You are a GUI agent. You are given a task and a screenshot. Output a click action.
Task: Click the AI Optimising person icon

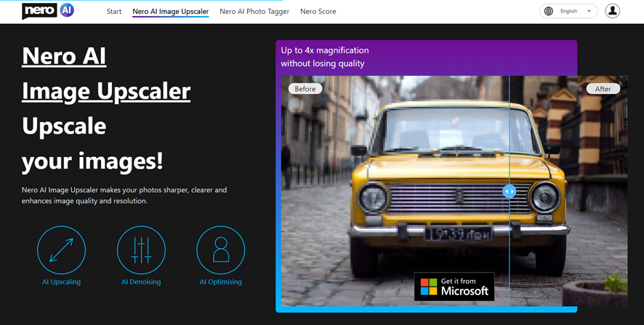coord(220,250)
